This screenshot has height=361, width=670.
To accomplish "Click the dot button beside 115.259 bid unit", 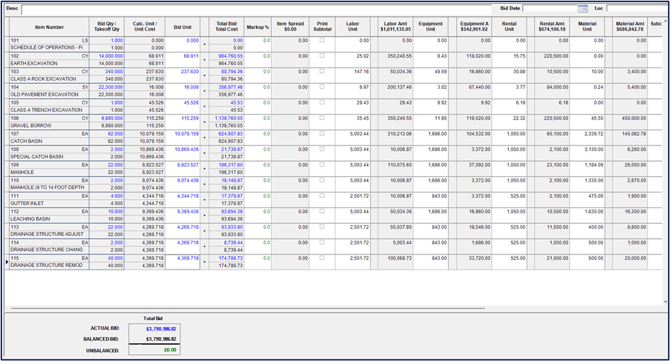I will coord(204,122).
